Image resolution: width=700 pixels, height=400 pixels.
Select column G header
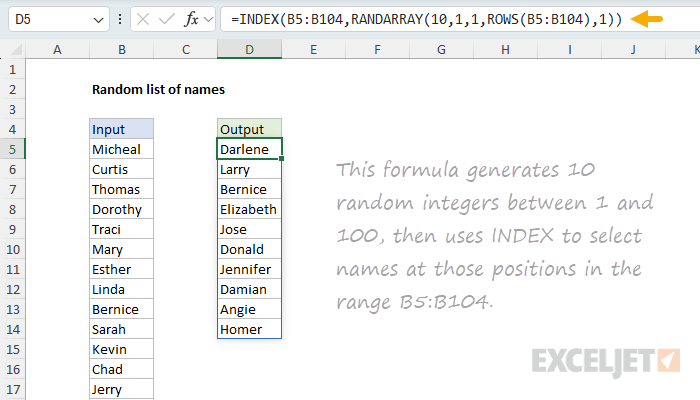(x=442, y=50)
